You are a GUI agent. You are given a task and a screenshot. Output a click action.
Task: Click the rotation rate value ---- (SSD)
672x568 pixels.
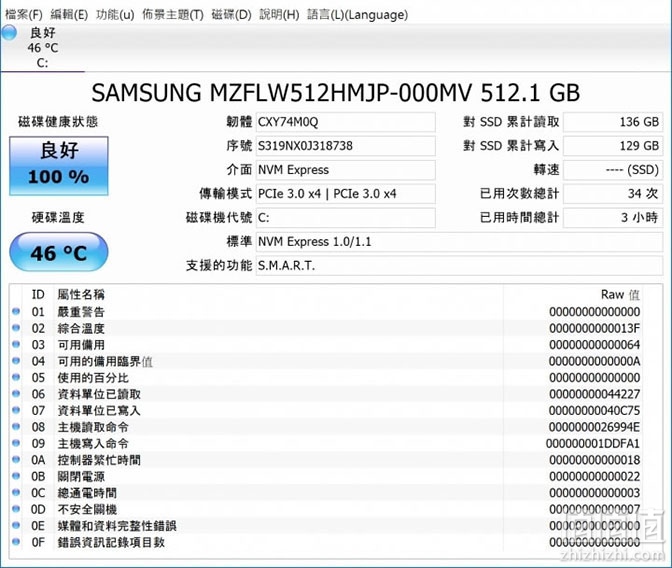[612, 170]
